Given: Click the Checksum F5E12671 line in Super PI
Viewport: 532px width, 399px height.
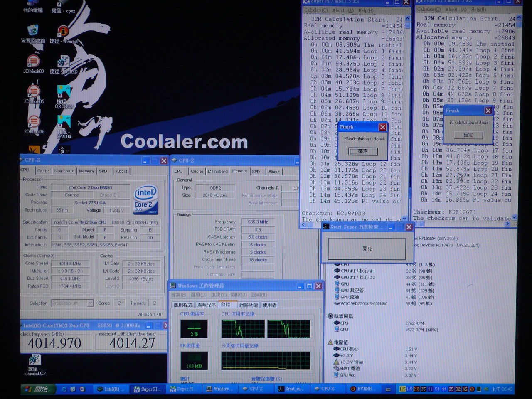Looking at the screenshot, I should (x=445, y=212).
